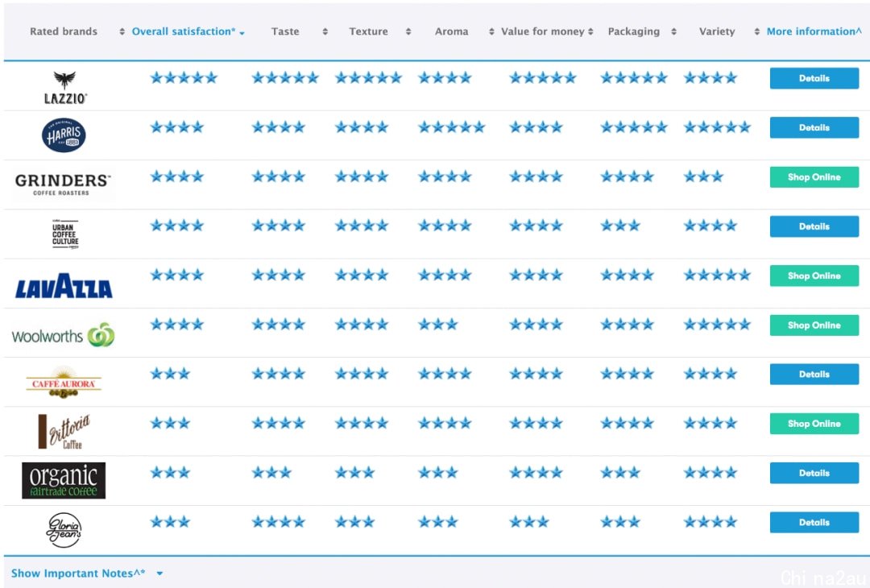This screenshot has height=588, width=870.
Task: Click the Woolworths brand logo
Action: click(x=63, y=335)
